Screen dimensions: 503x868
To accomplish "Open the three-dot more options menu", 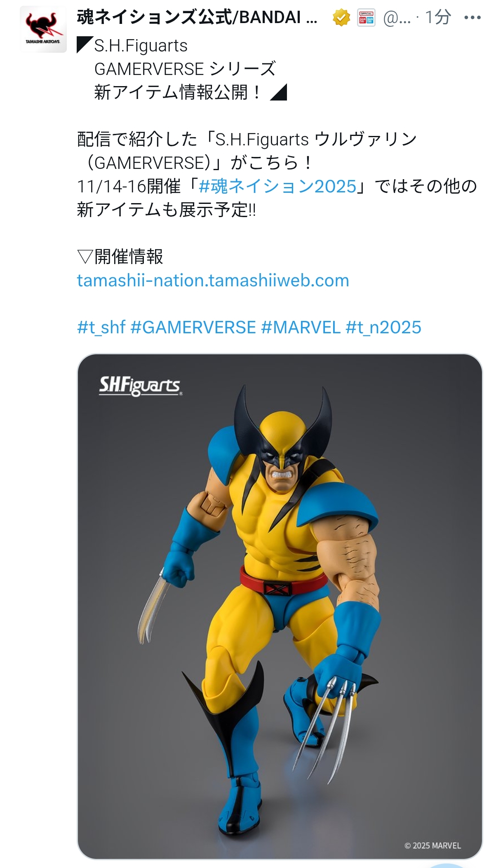I will (x=472, y=18).
